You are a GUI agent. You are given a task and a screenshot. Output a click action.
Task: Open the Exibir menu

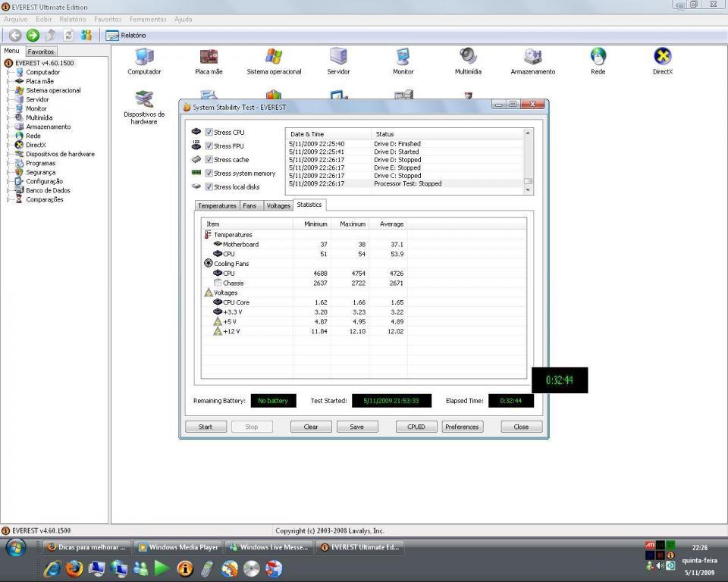44,20
